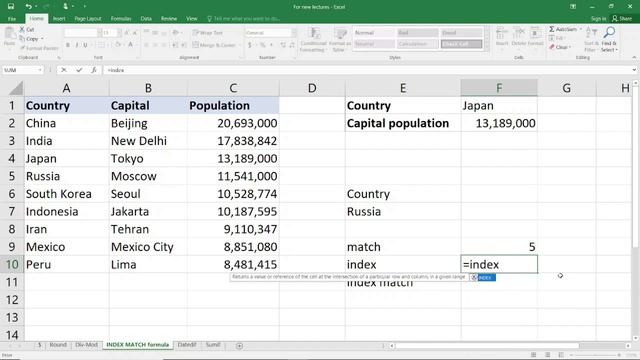Open Conditional Formatting

pyautogui.click(x=313, y=40)
